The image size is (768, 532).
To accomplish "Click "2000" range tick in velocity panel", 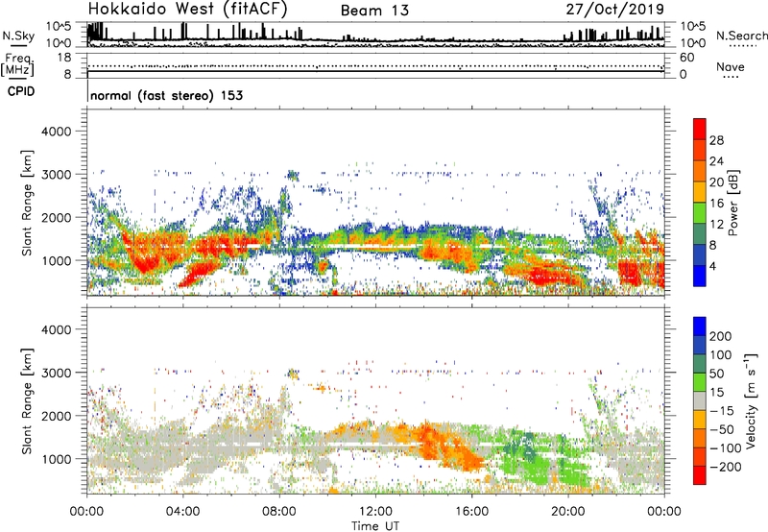I will pyautogui.click(x=57, y=416).
